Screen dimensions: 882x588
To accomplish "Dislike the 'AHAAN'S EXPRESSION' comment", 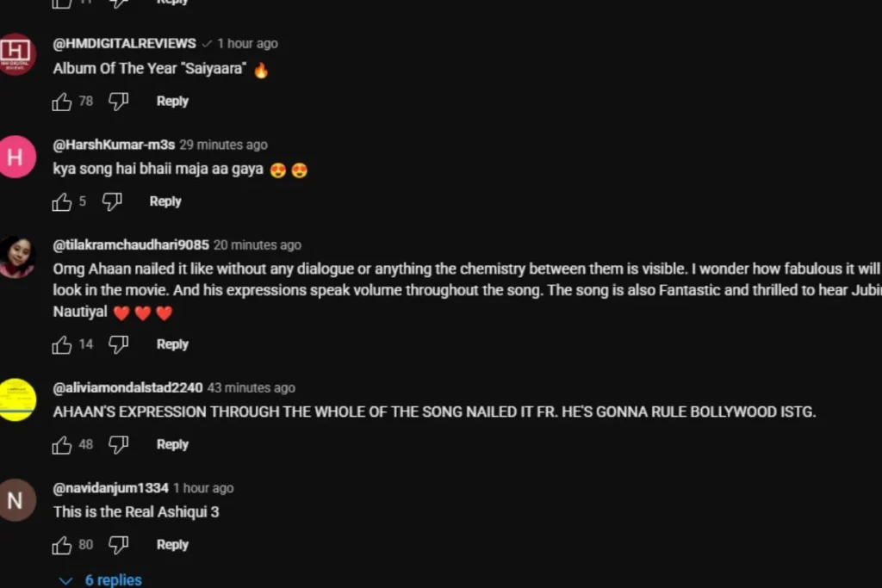I will tap(118, 444).
